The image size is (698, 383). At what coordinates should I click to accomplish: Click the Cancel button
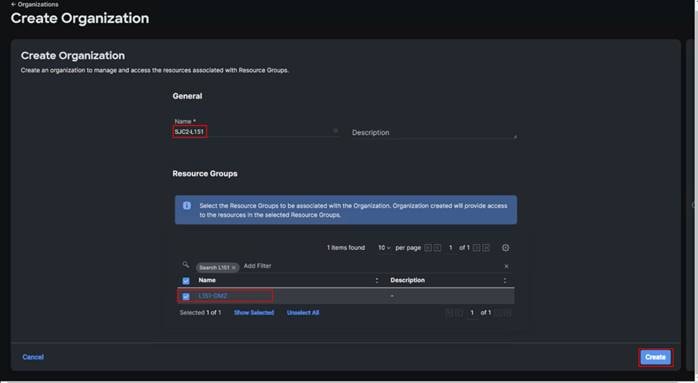(x=33, y=357)
